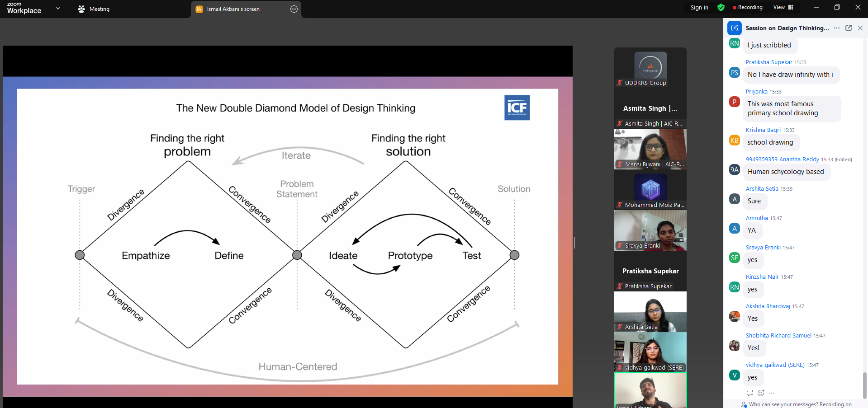Reply in thread to vidhya gaikwad's message
The image size is (868, 408).
[x=750, y=393]
